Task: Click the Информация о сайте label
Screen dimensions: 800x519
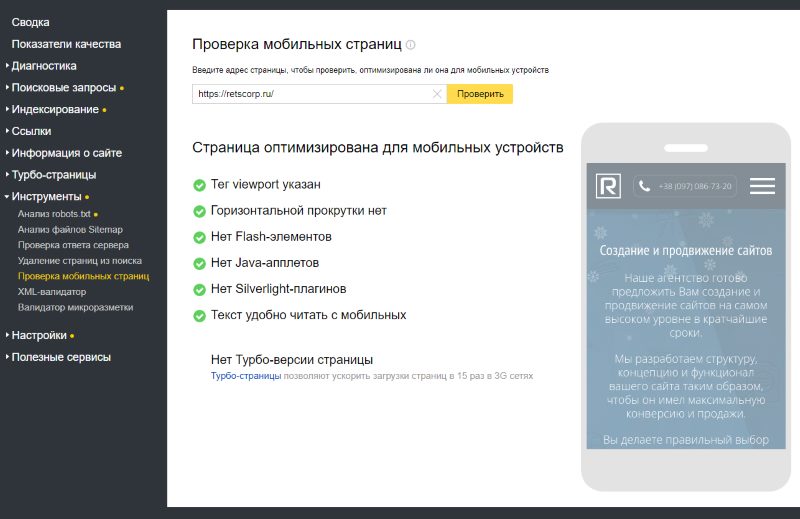Action: [67, 153]
